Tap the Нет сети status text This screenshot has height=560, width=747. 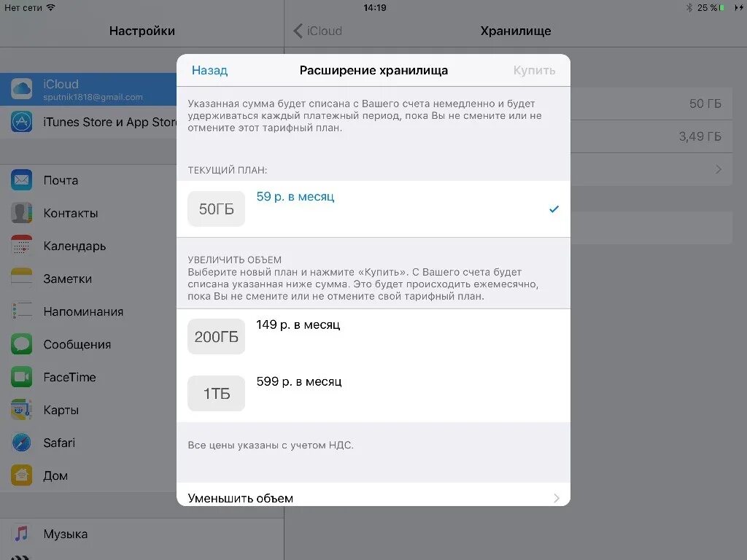tap(23, 7)
